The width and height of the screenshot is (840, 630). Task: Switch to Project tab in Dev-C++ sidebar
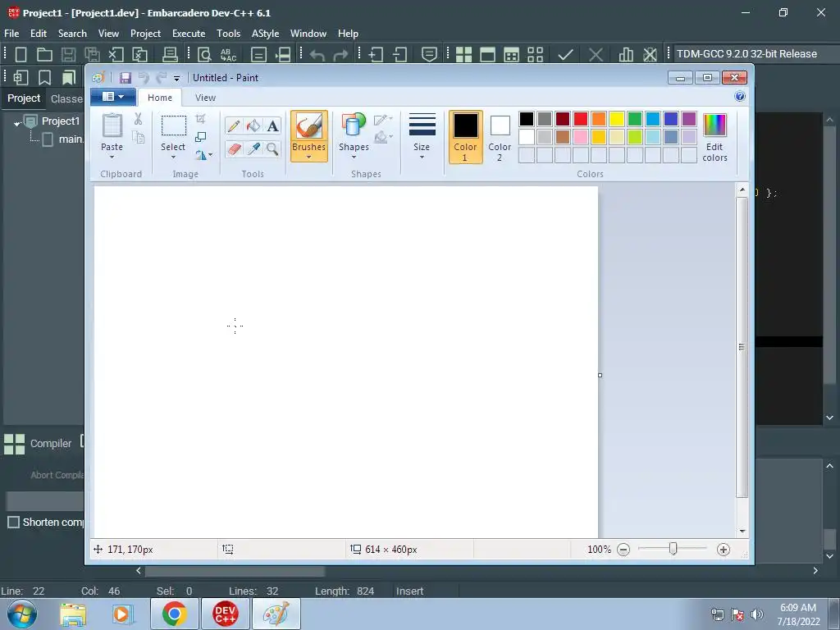click(x=24, y=98)
